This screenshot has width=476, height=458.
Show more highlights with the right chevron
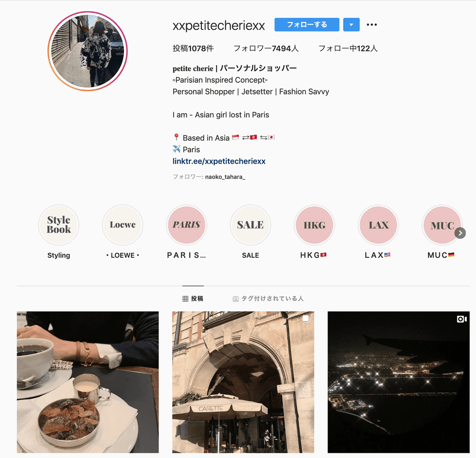point(460,233)
